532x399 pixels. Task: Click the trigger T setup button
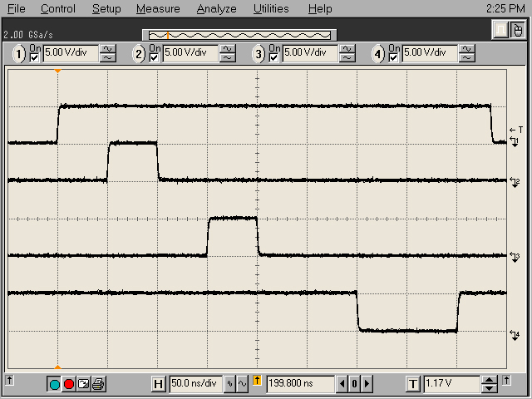click(x=413, y=384)
